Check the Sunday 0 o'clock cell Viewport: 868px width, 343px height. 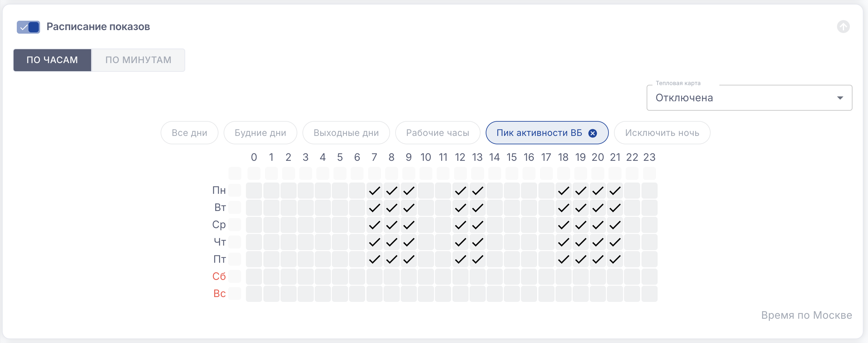point(254,294)
